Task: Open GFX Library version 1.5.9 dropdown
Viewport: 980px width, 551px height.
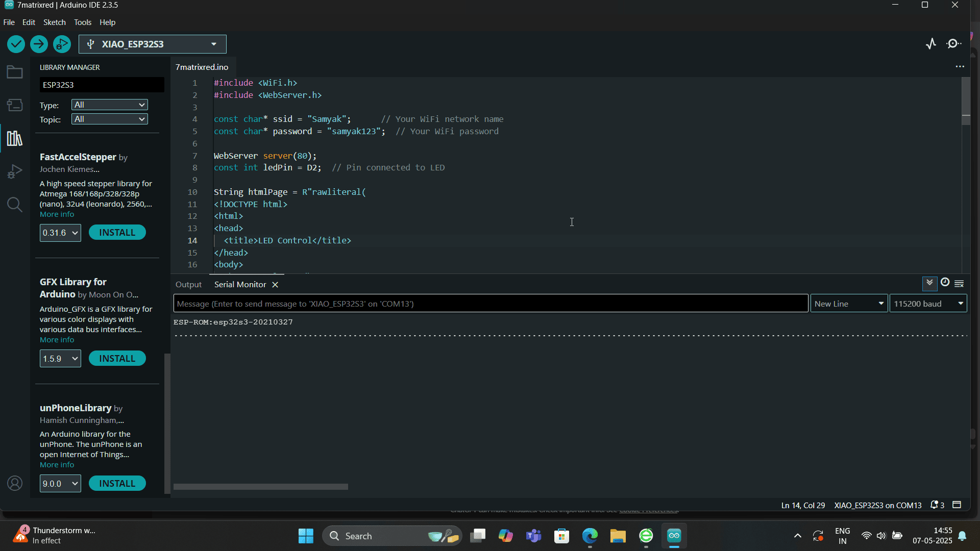Action: pyautogui.click(x=60, y=359)
